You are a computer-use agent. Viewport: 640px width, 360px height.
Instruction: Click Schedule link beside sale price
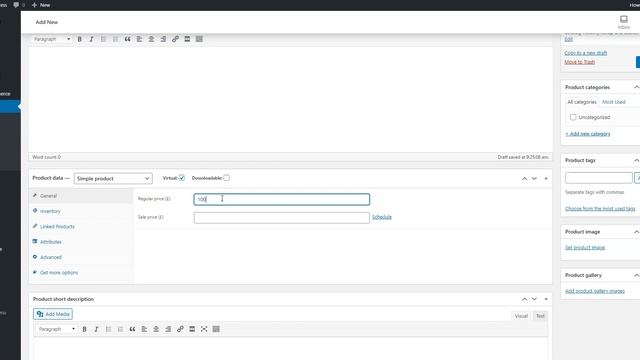tap(382, 217)
